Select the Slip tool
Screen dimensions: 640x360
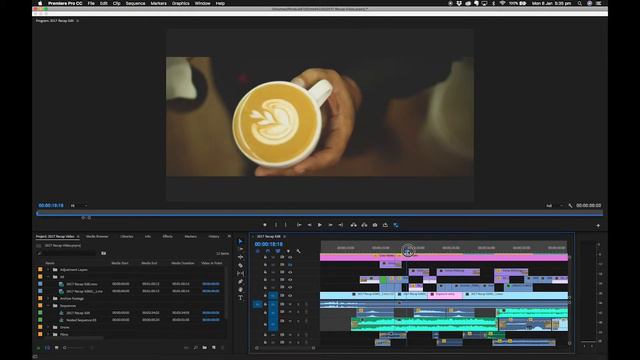point(240,273)
